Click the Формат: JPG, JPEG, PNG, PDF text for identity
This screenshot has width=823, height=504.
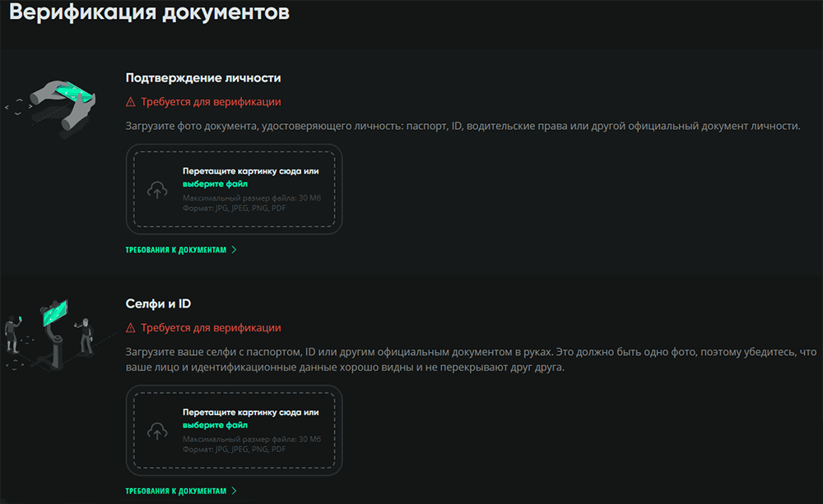pos(235,209)
